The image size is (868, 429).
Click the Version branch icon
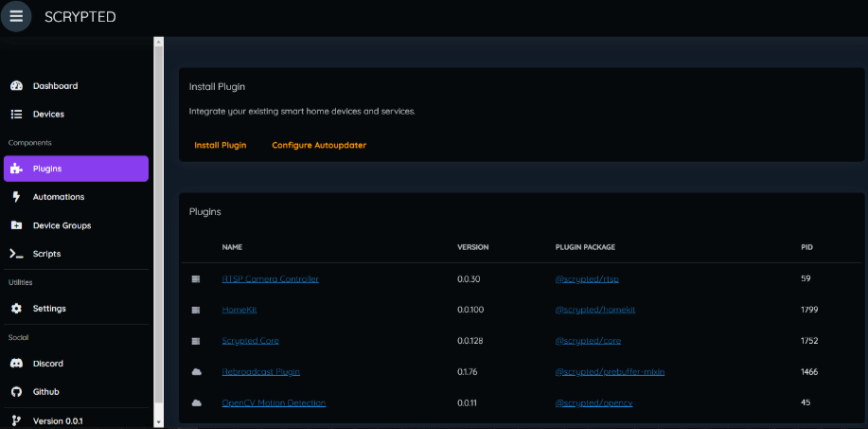coord(17,420)
